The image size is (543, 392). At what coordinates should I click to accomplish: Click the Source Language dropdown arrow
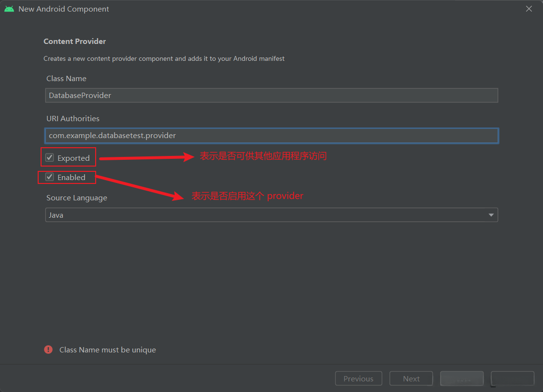(x=491, y=215)
